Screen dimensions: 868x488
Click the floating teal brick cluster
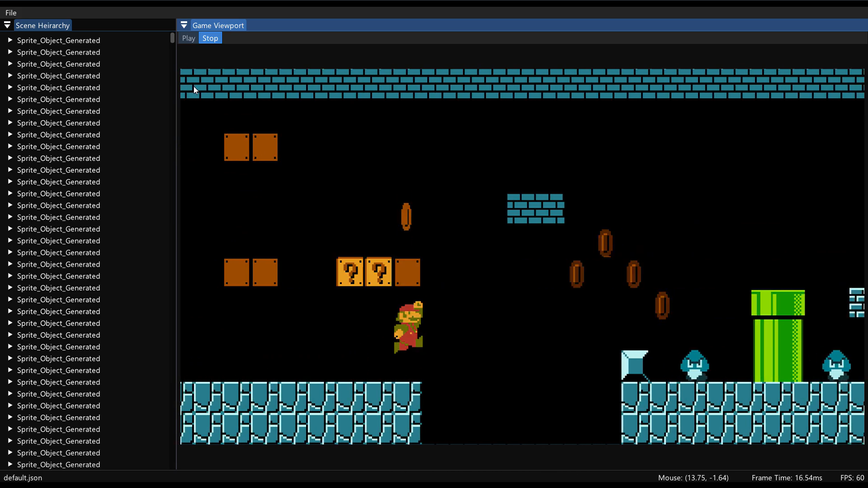[536, 209]
